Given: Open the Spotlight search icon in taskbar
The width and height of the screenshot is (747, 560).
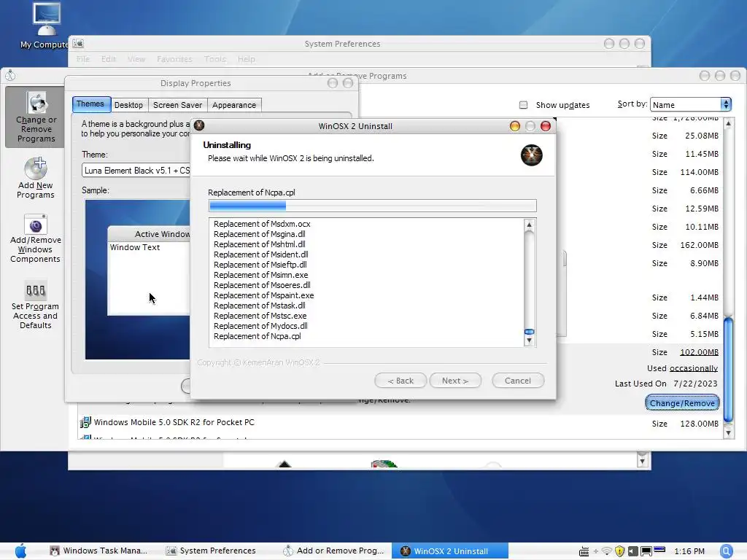Looking at the screenshot, I should [727, 551].
